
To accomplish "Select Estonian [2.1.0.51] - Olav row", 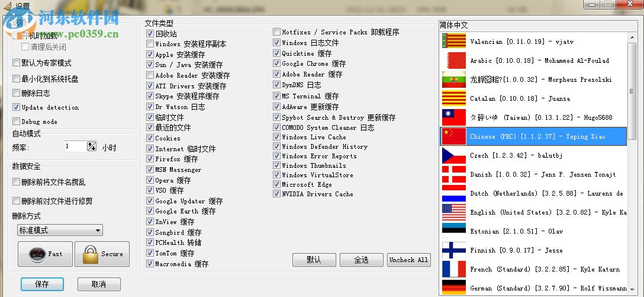I will 533,231.
